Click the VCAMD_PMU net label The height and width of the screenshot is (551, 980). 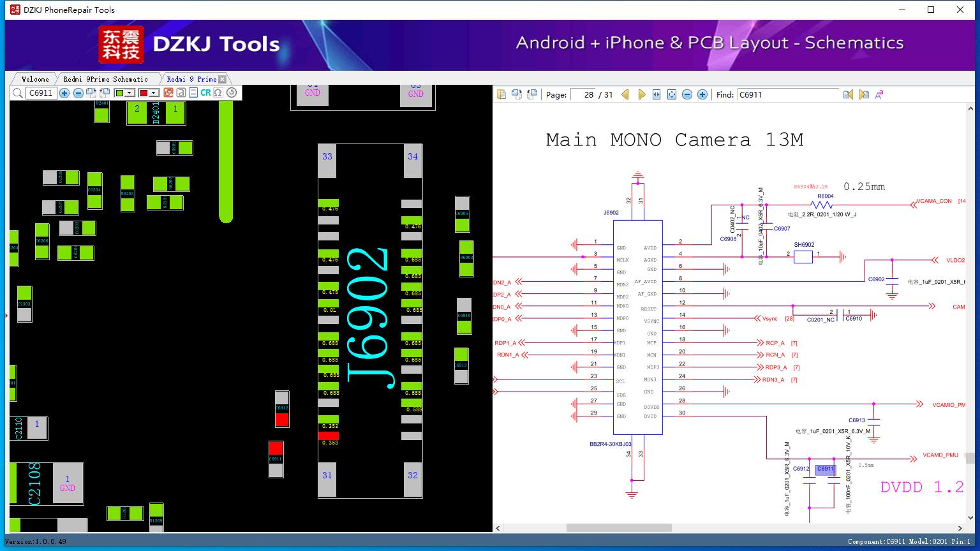(x=940, y=455)
